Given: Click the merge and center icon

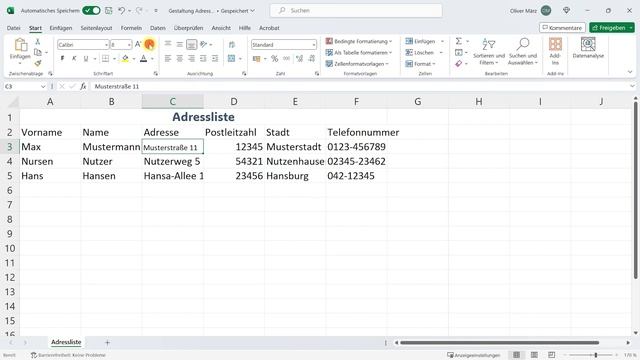Looking at the screenshot, I should [x=231, y=59].
